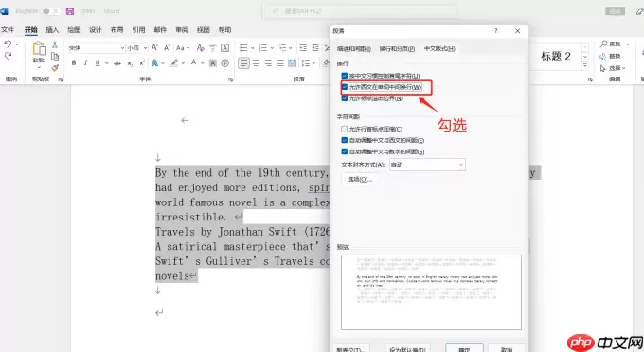644x352 pixels.
Task: Toggle 自动调整中文与西文的间距 checkbox
Action: [x=344, y=140]
